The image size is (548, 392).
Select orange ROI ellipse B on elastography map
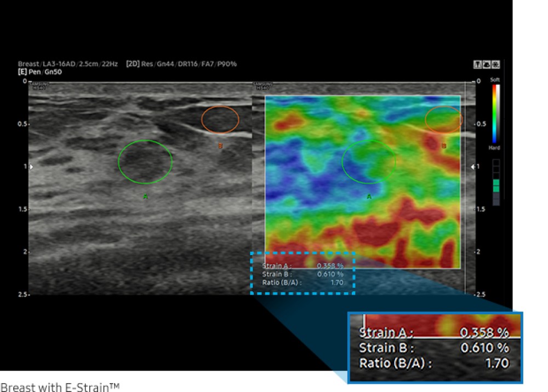(x=443, y=120)
